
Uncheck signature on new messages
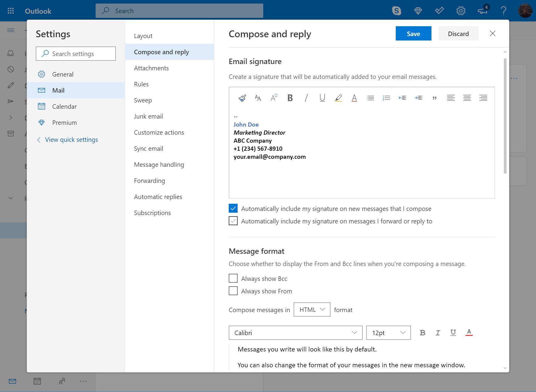[233, 208]
